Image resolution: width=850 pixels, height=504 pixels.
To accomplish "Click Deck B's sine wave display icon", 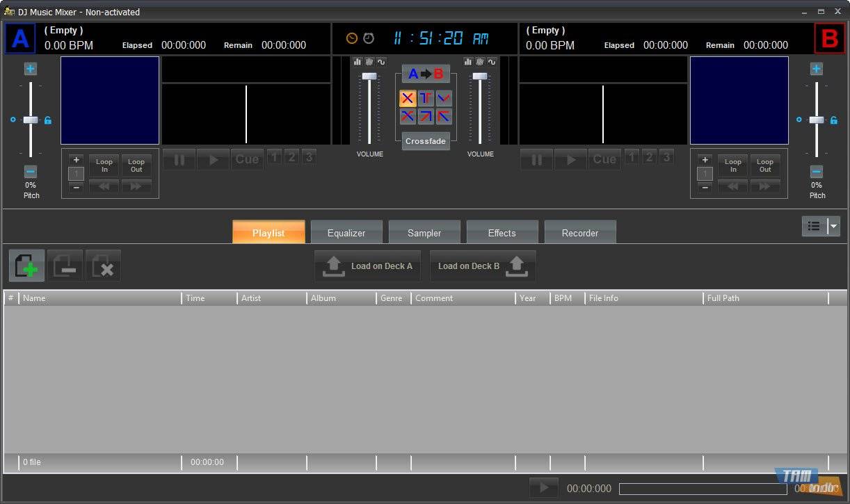I will point(492,62).
